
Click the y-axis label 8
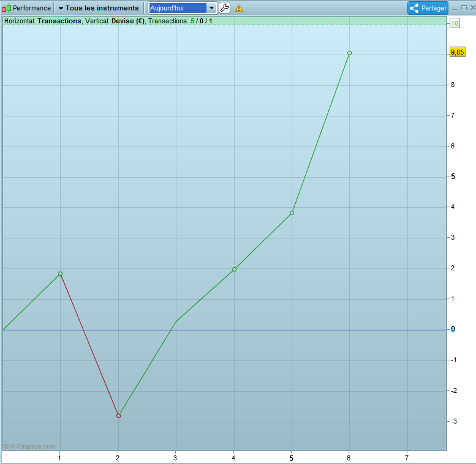pyautogui.click(x=453, y=85)
